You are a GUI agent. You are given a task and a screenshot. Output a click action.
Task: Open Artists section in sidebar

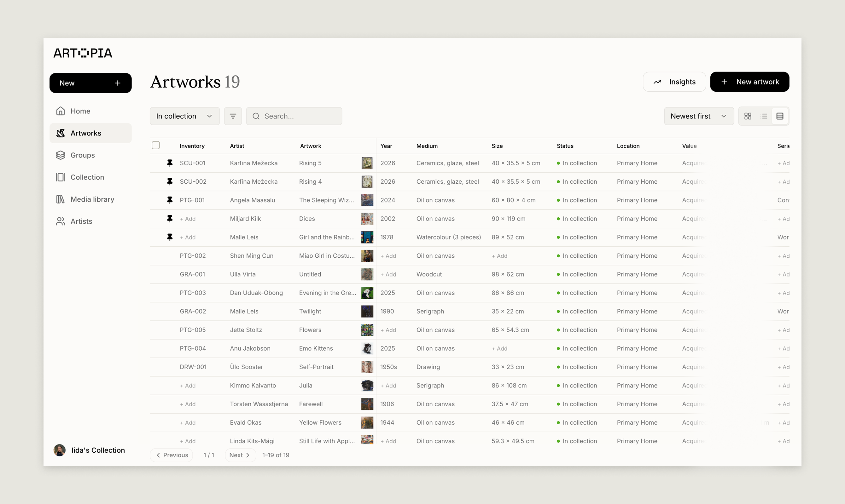pyautogui.click(x=90, y=221)
